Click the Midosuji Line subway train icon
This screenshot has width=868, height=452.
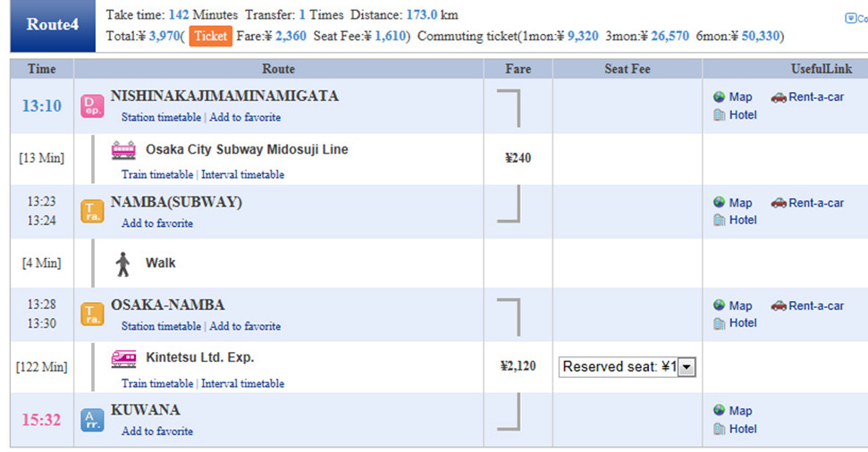[x=123, y=150]
